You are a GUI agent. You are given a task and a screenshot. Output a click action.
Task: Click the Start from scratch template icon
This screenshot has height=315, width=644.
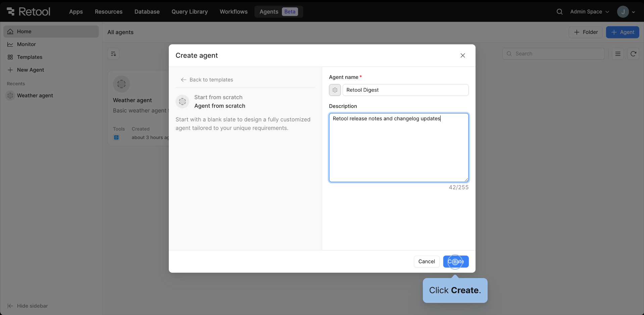[183, 101]
